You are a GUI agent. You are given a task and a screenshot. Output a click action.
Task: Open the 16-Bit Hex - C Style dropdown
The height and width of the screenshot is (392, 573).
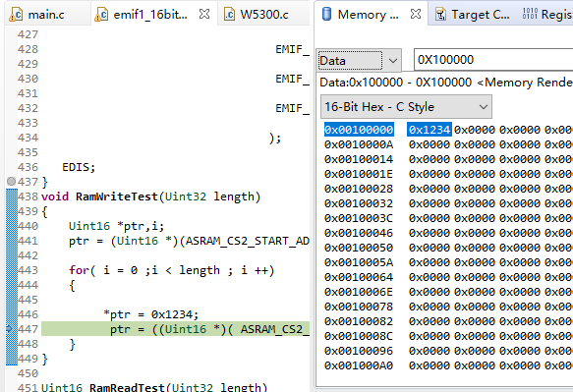(406, 107)
